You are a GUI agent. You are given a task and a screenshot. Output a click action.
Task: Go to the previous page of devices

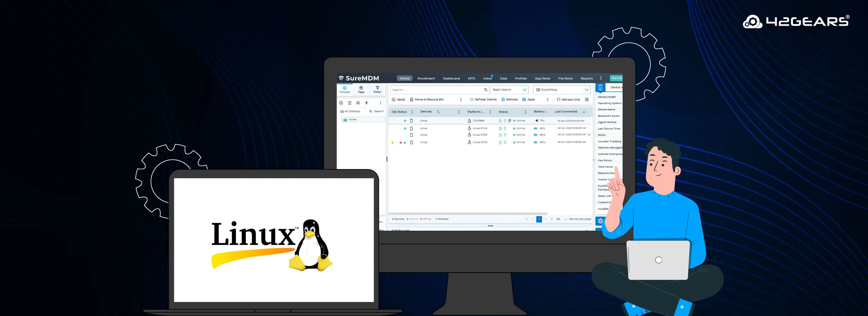click(533, 219)
